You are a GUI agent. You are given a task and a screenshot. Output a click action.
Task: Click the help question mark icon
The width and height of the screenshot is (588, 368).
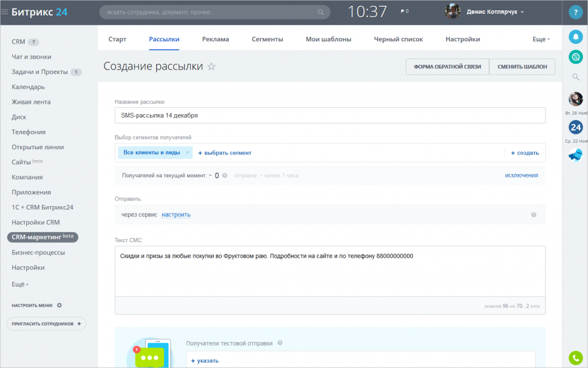[x=575, y=12]
